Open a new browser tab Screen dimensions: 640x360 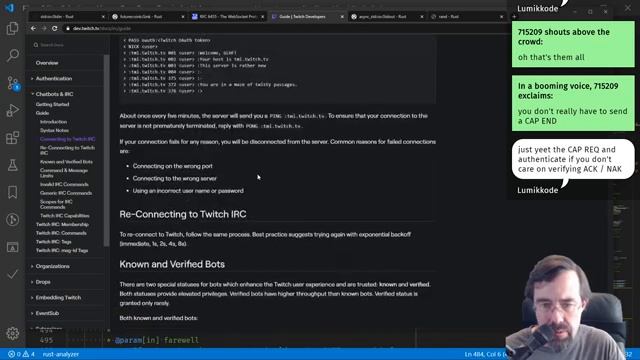(514, 17)
